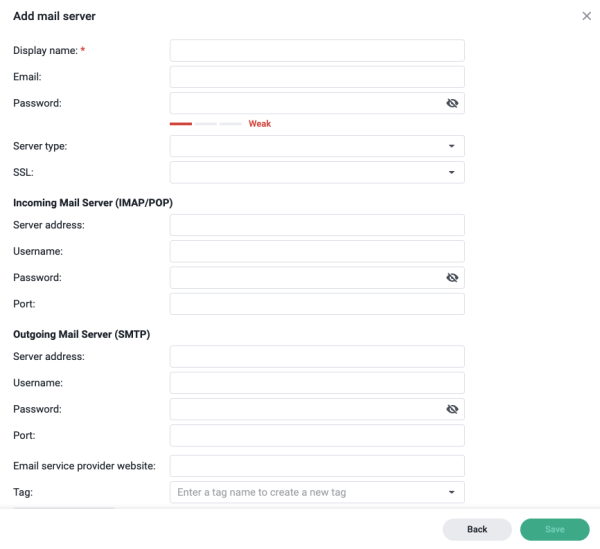Viewport: 600px width, 549px height.
Task: Click the Email service provider website field
Action: click(317, 466)
